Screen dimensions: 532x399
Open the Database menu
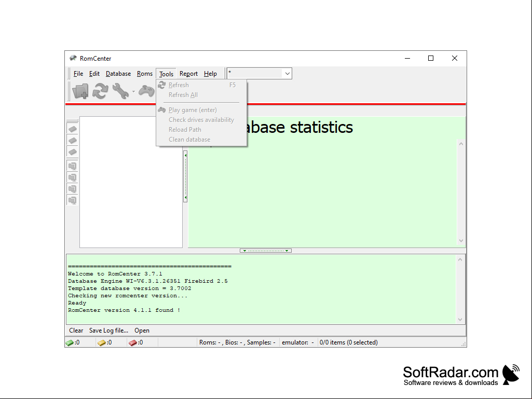[x=118, y=74]
